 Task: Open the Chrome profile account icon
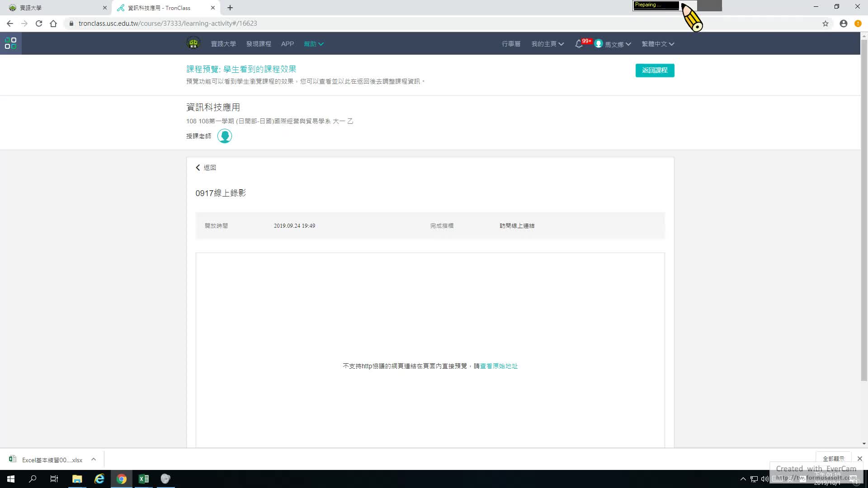coord(844,23)
